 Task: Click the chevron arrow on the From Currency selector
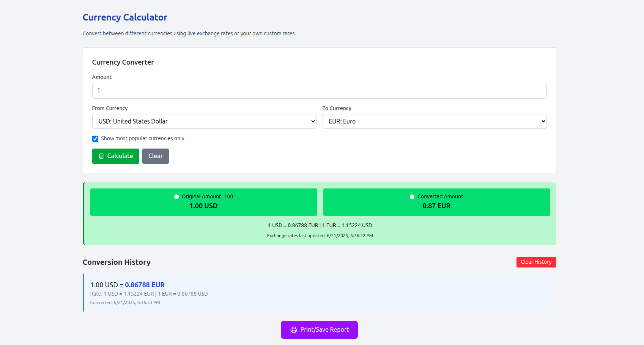click(311, 121)
